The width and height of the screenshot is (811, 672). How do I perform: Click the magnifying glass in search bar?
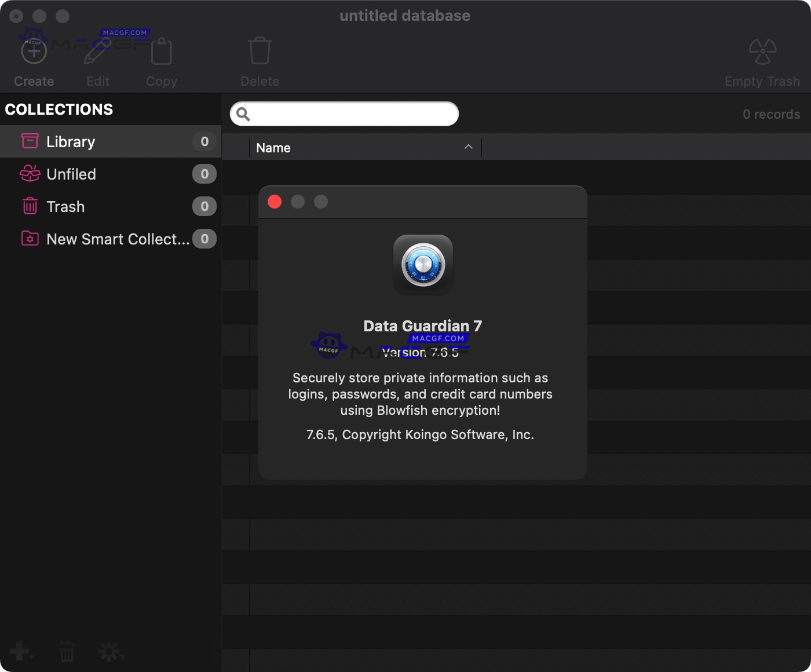click(x=244, y=114)
